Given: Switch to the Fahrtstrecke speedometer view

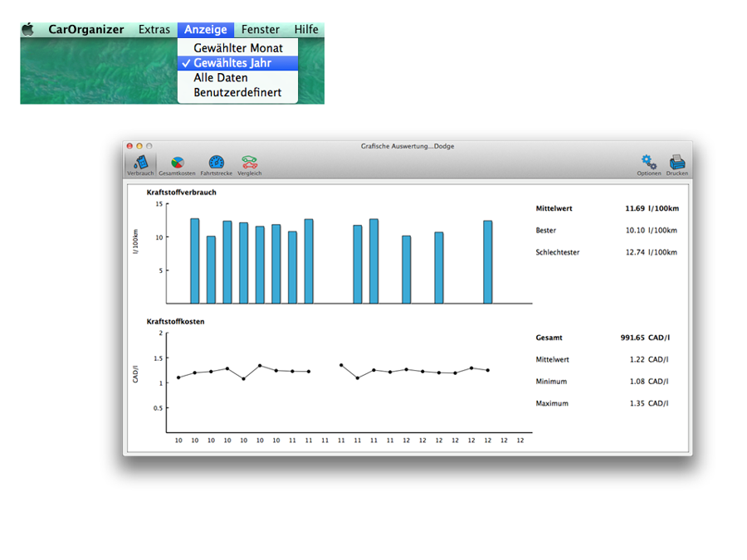Looking at the screenshot, I should [x=216, y=164].
